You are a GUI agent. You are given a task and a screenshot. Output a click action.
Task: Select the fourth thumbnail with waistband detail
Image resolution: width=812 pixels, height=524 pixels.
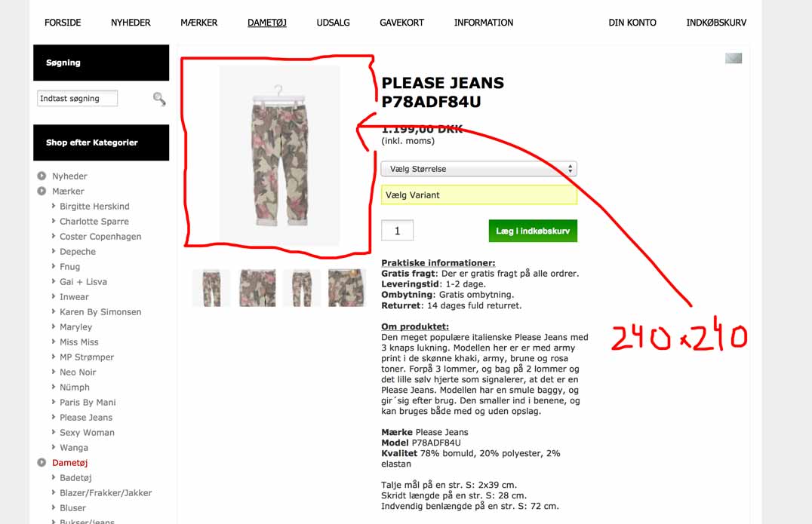click(347, 288)
